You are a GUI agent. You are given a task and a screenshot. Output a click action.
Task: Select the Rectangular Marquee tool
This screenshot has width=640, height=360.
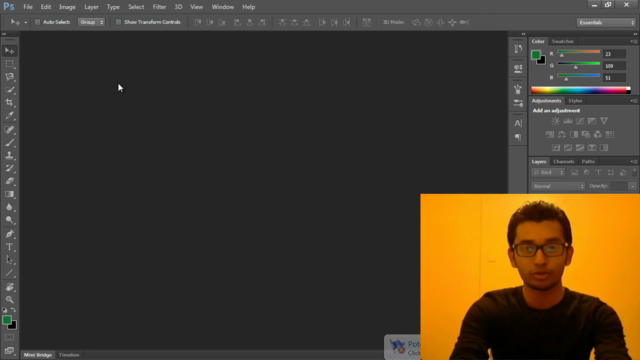point(9,64)
